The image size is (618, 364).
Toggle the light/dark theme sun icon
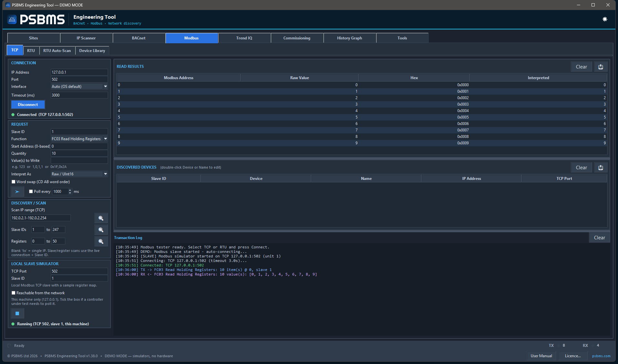tap(605, 19)
